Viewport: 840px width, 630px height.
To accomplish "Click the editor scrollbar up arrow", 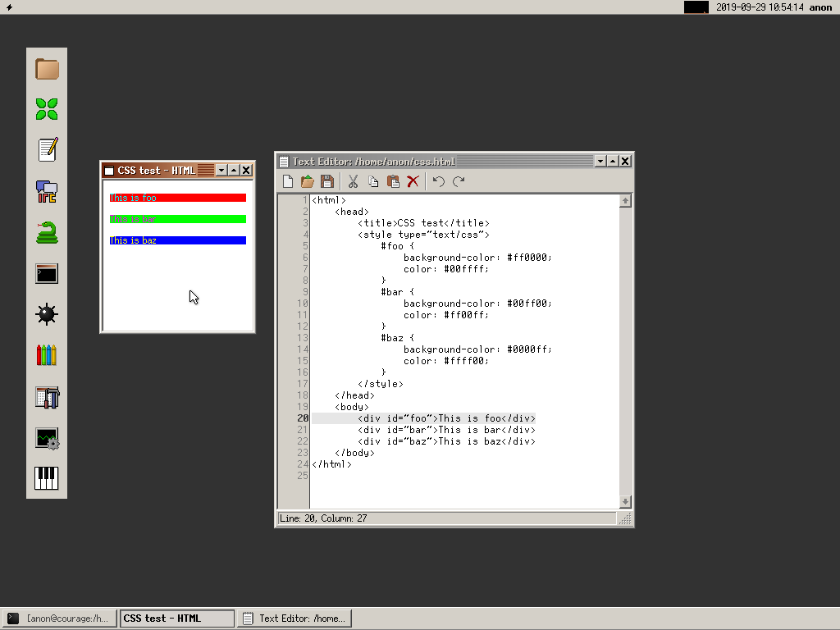I will click(625, 201).
